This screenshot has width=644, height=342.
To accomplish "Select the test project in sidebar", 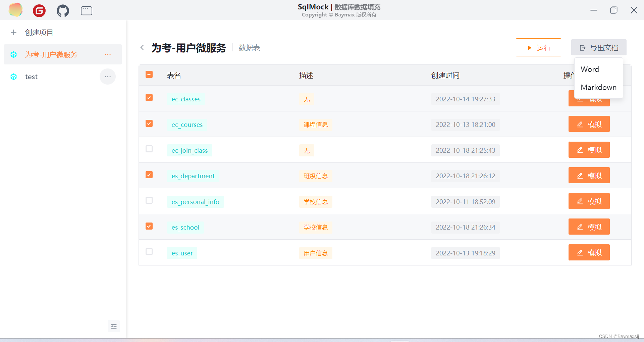I will tap(63, 77).
